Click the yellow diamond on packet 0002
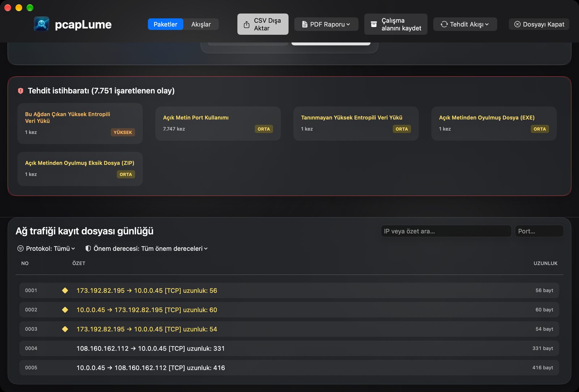The width and height of the screenshot is (579, 392). [x=65, y=310]
